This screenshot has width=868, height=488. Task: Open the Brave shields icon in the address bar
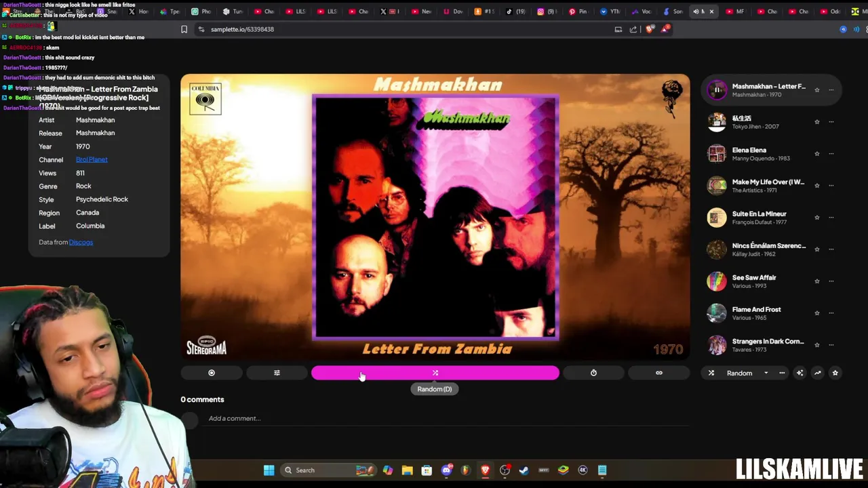click(x=650, y=29)
